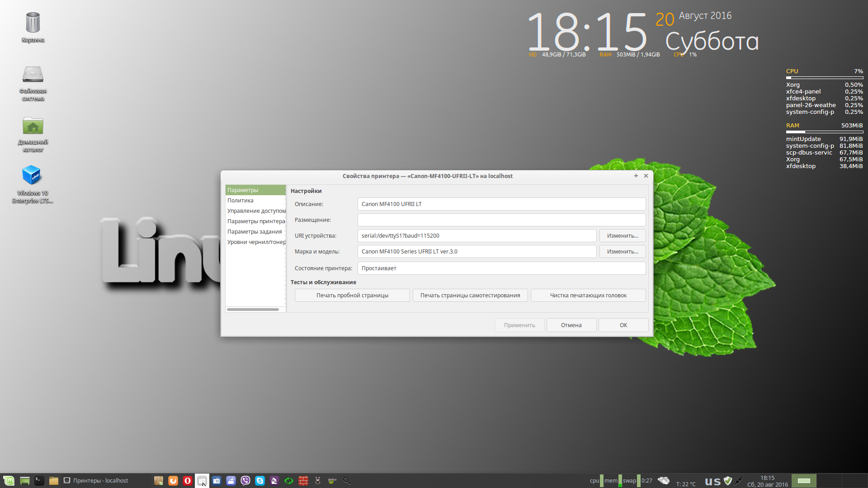Click Печать пробной страницы button
This screenshot has width=868, height=488.
[x=352, y=296]
